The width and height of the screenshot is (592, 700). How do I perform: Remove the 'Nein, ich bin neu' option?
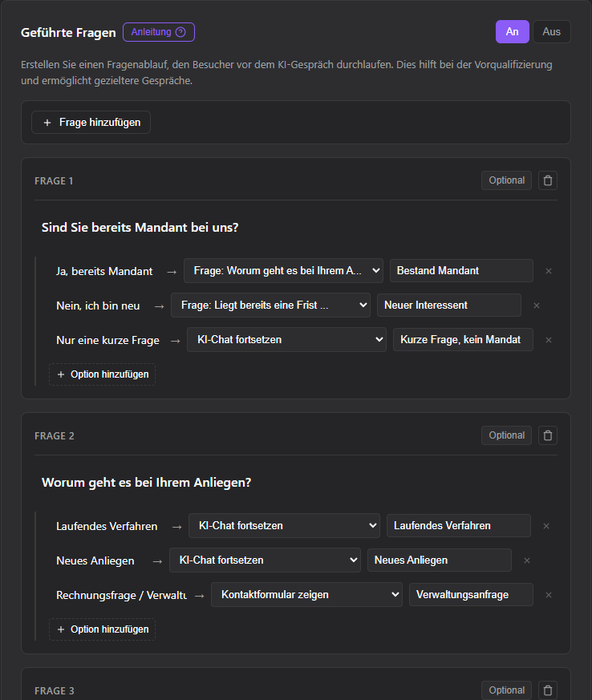(x=537, y=305)
